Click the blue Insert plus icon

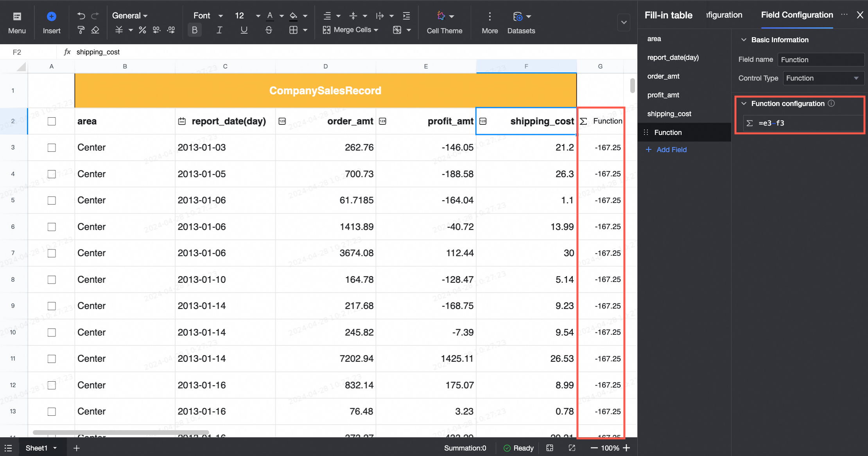tap(51, 16)
